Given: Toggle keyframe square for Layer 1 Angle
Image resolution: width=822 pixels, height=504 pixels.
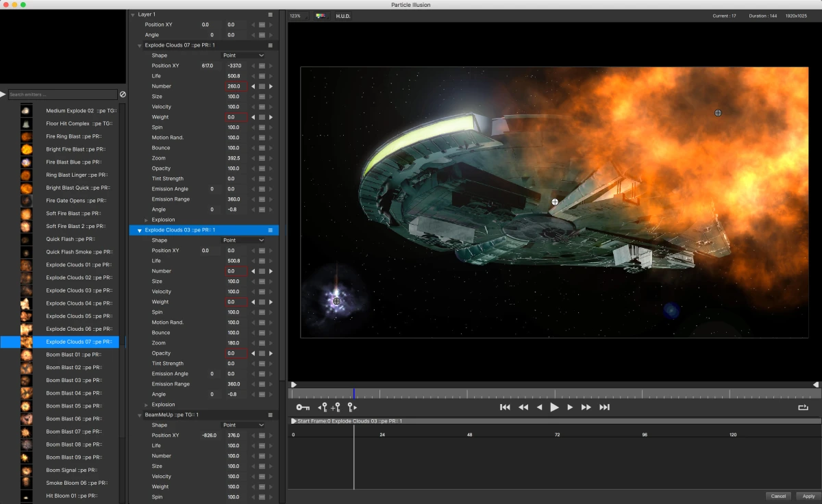Looking at the screenshot, I should coord(262,35).
